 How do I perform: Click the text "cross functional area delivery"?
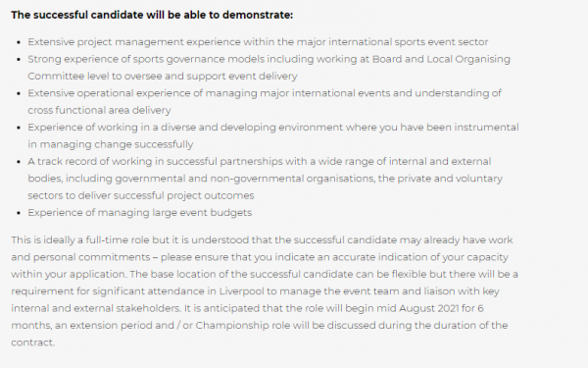tap(99, 110)
